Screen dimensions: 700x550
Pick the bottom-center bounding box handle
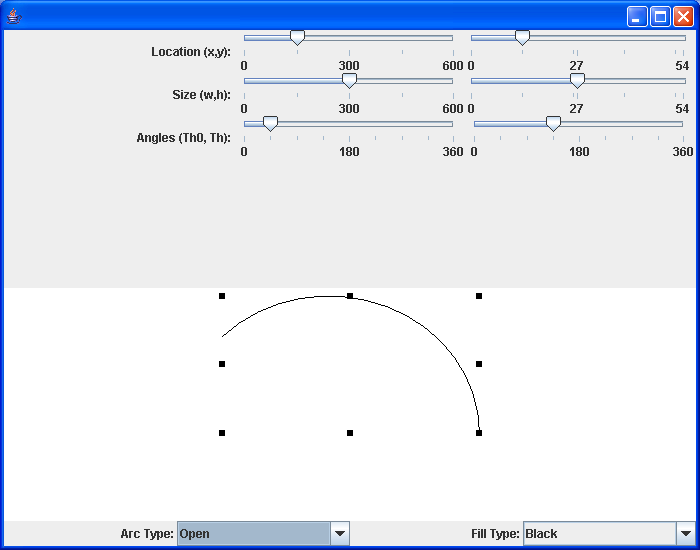tap(350, 433)
